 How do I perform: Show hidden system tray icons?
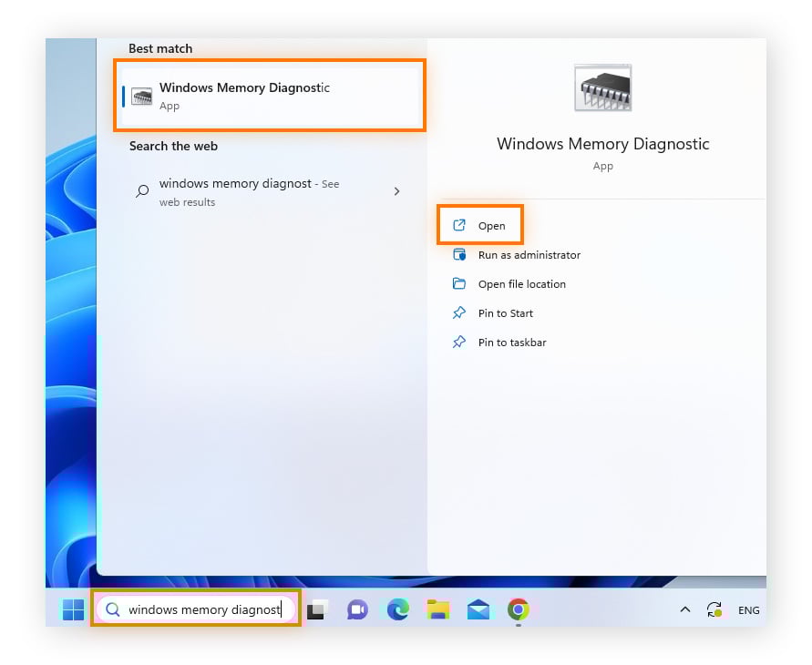pyautogui.click(x=685, y=609)
